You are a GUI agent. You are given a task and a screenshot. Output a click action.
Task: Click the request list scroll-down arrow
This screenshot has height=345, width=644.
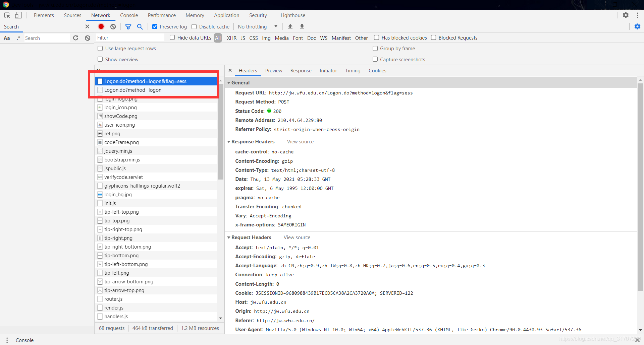coord(220,318)
